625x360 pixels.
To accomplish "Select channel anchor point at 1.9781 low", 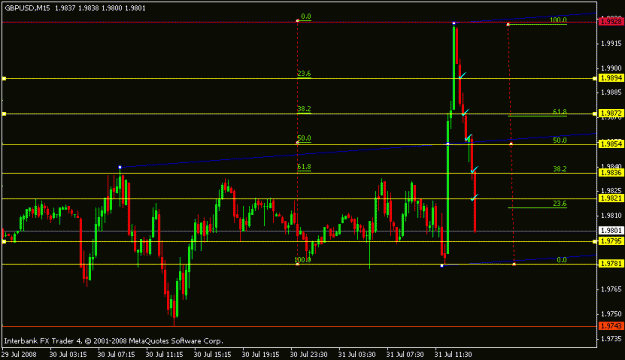I will point(442,266).
